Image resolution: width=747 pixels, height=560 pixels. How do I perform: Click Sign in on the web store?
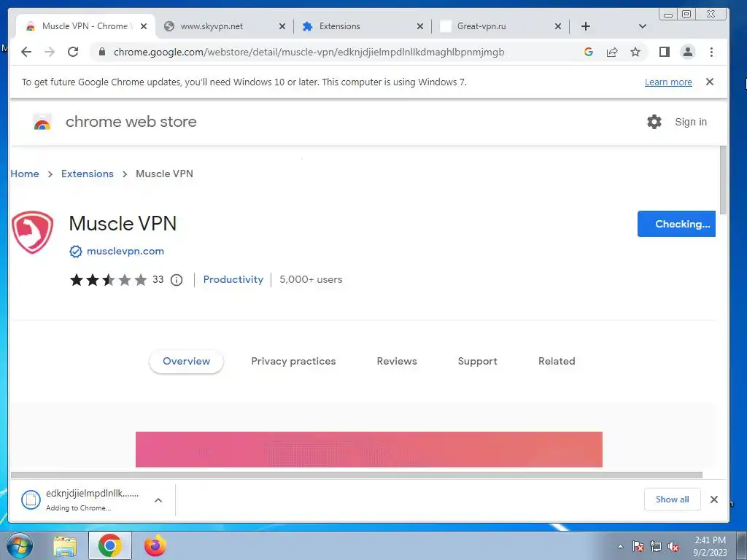click(690, 122)
